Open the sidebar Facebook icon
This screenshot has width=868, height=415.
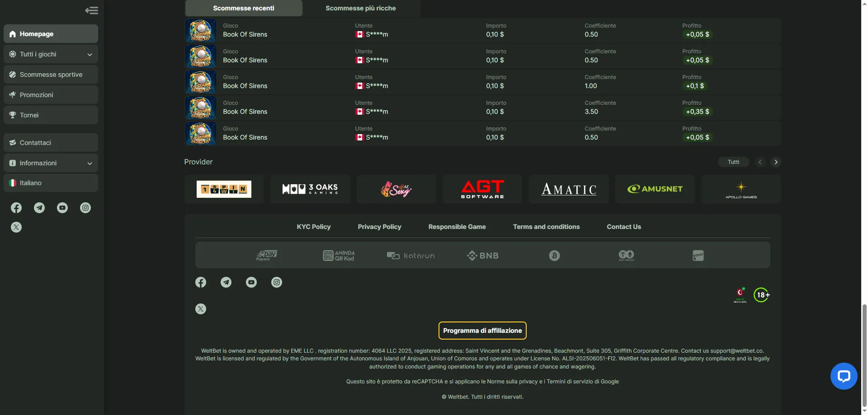click(16, 208)
